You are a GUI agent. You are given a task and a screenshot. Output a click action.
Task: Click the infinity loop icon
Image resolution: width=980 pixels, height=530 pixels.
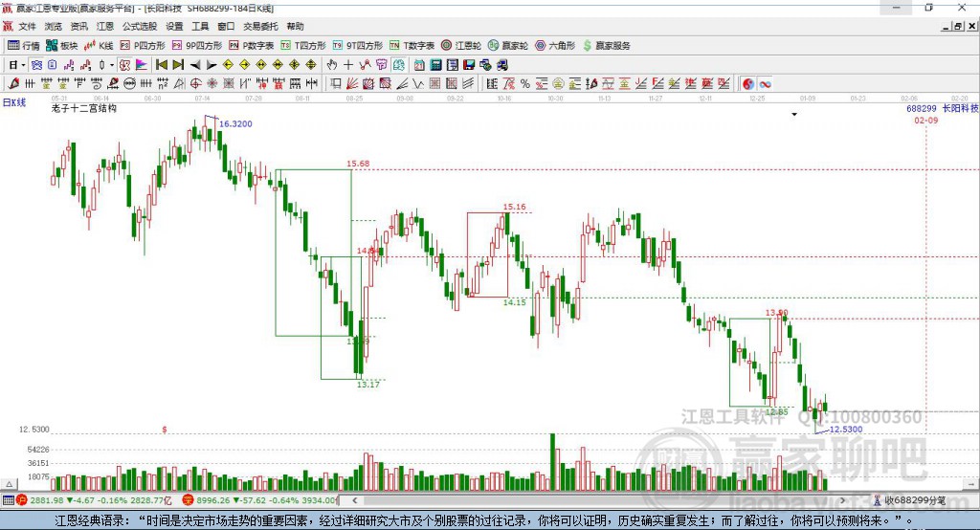765,84
